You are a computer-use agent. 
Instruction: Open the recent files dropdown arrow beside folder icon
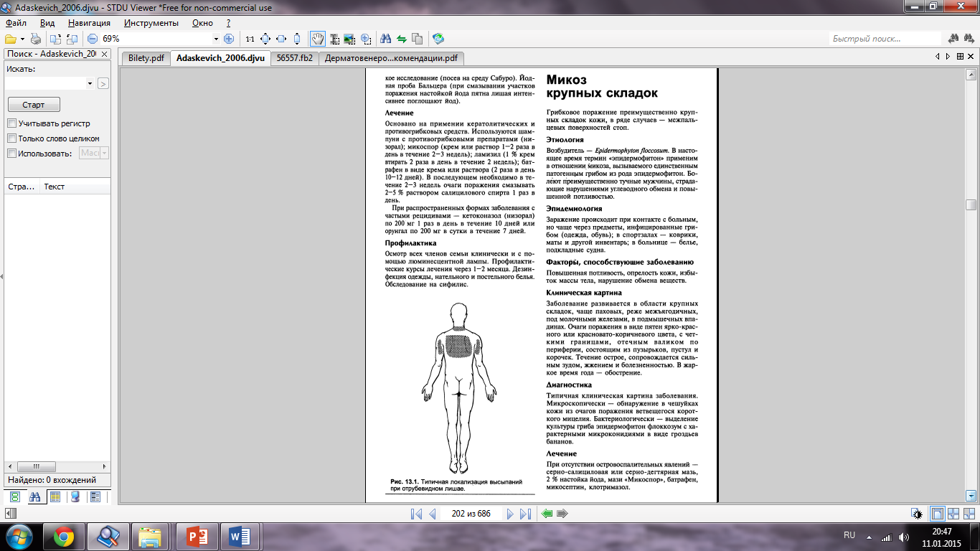(22, 39)
